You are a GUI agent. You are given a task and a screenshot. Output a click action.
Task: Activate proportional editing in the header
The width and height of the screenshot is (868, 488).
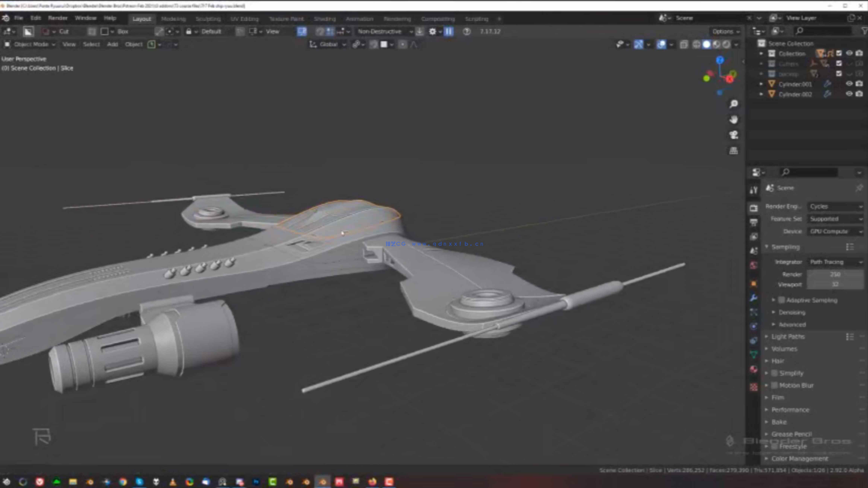403,44
